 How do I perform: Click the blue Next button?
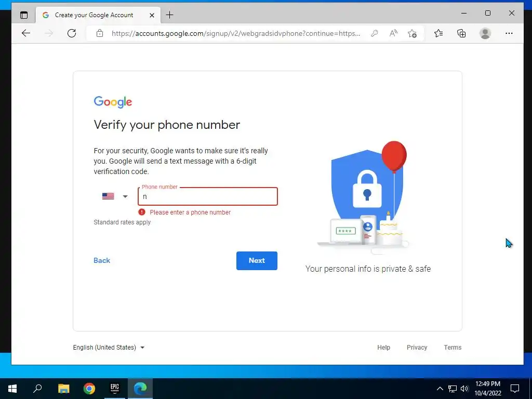tap(257, 261)
